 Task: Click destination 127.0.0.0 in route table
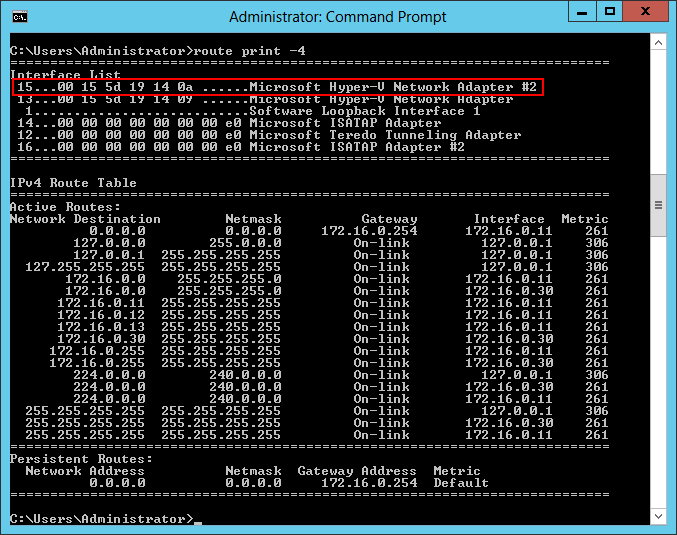coord(109,243)
